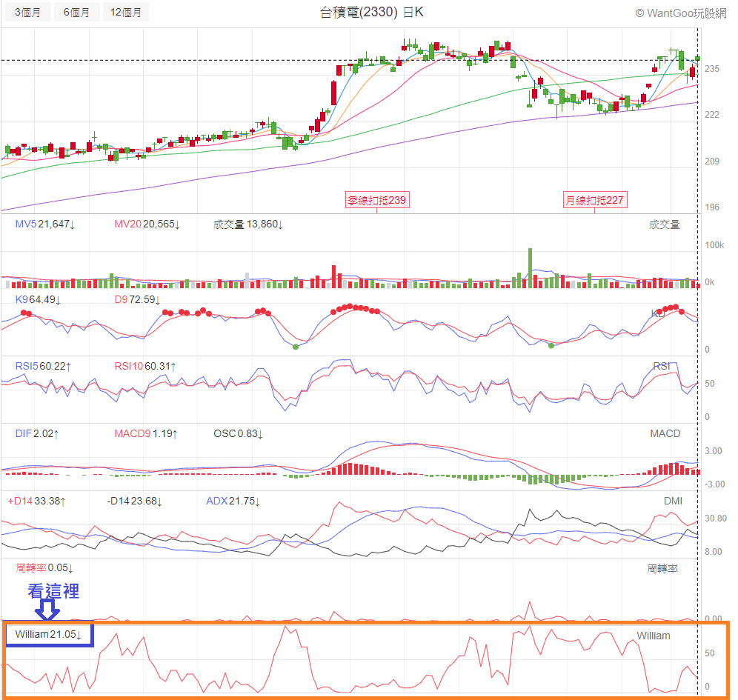Click the ADX 21.75 legend value
The width and height of the screenshot is (738, 700).
tap(233, 501)
